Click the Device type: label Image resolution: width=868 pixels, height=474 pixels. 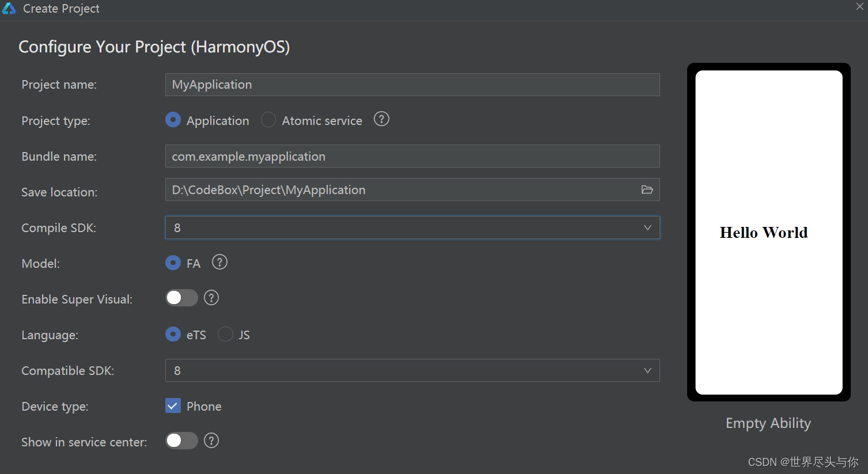pyautogui.click(x=55, y=407)
